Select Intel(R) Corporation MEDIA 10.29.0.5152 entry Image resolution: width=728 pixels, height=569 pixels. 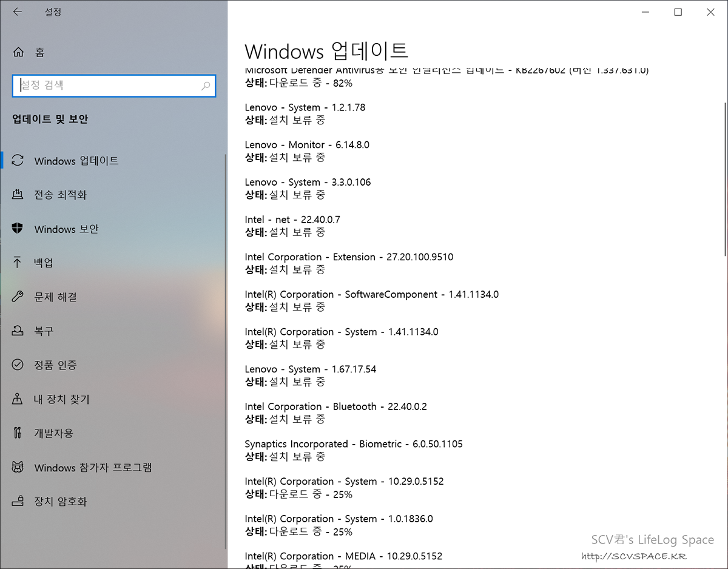pos(343,556)
